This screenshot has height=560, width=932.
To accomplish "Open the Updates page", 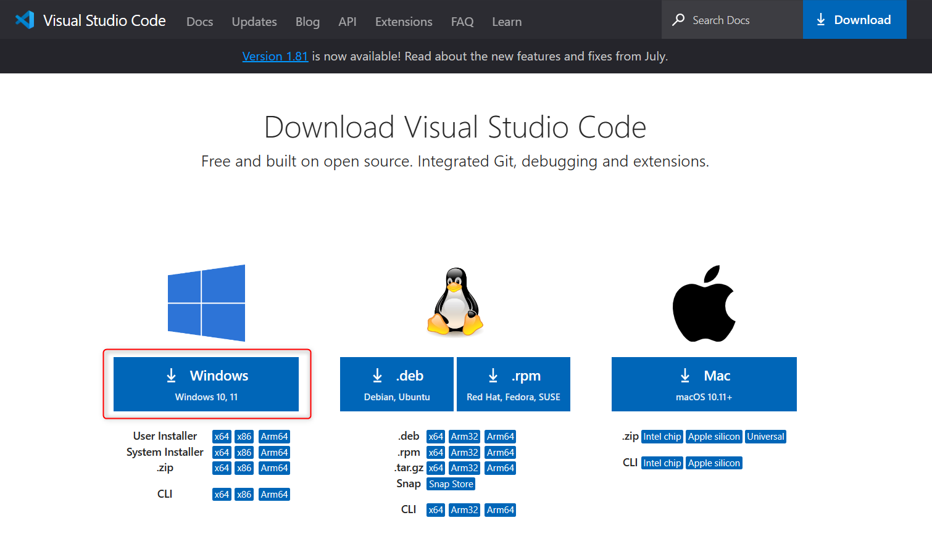I will click(254, 22).
